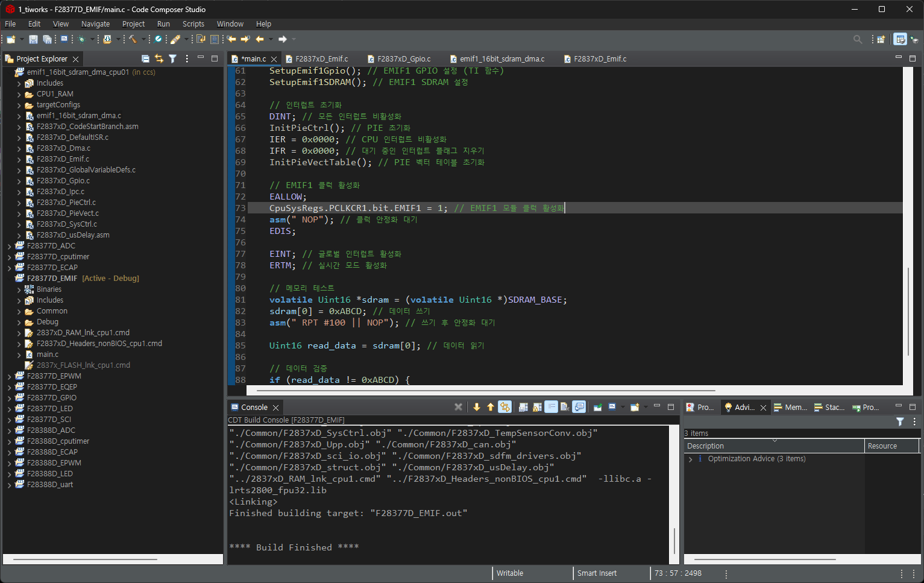Screen dimensions: 924x583
Task: Open the build hammer dropdown arrow
Action: pyautogui.click(x=143, y=39)
